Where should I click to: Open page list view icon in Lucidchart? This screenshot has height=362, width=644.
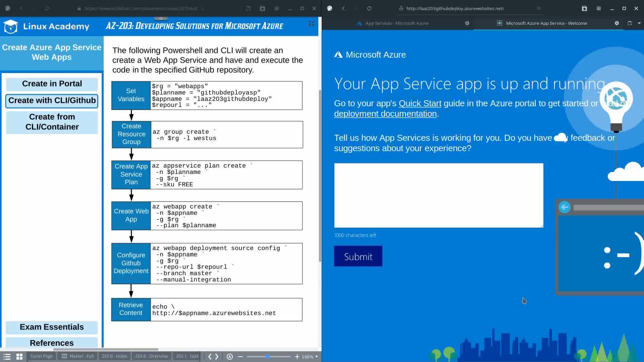7,356
